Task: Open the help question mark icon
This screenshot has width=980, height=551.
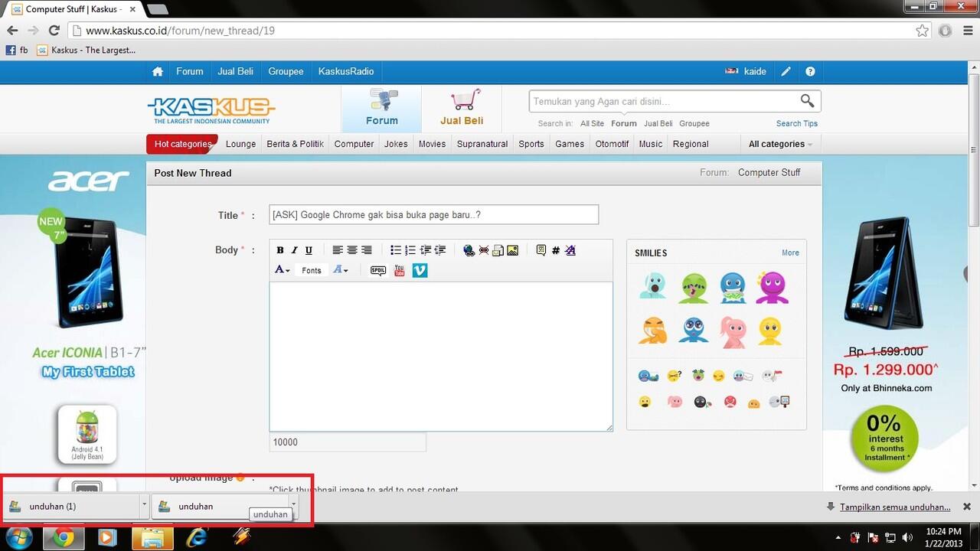Action: coord(810,71)
